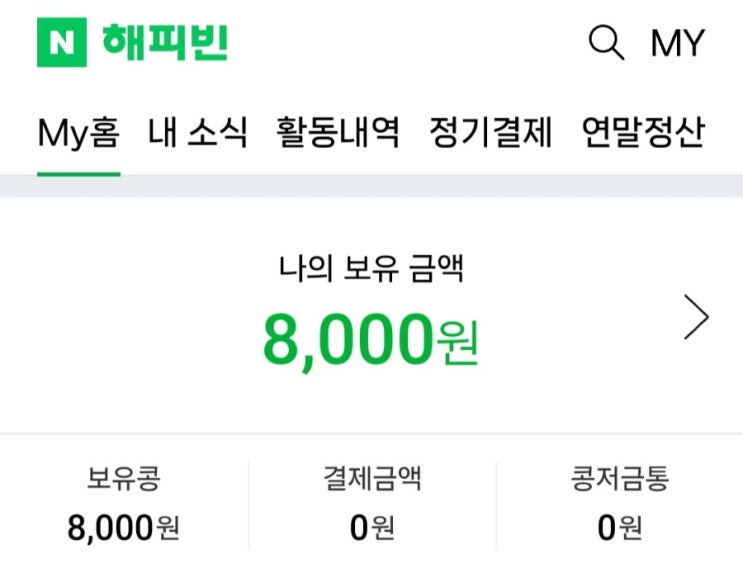Select the My홈 tab
The width and height of the screenshot is (743, 568).
(79, 132)
